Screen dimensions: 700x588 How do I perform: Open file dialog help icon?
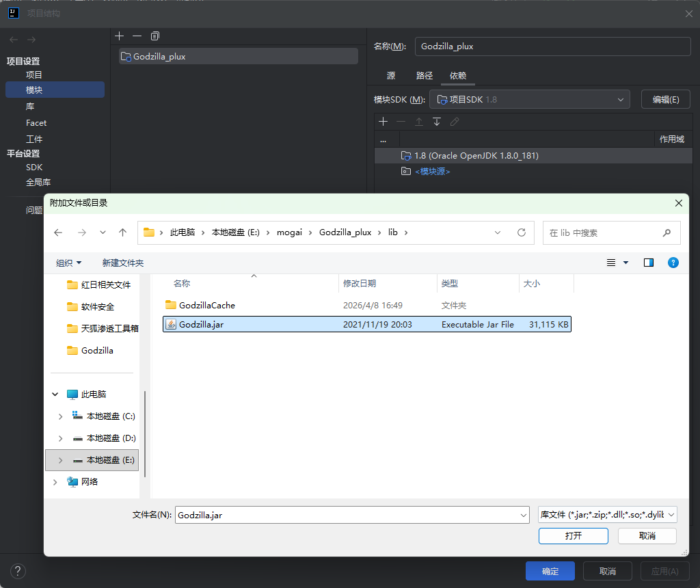[673, 263]
